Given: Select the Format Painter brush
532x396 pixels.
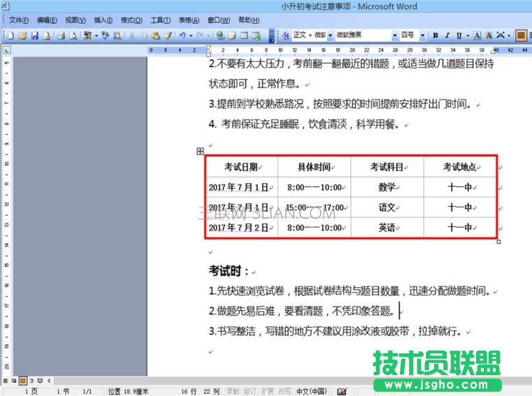Looking at the screenshot, I should coord(168,35).
